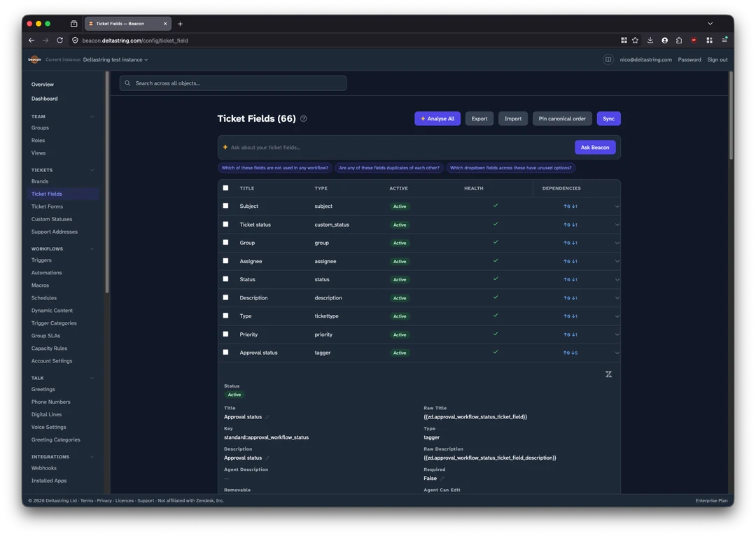This screenshot has height=536, width=756.
Task: Click the Ask Beacon button
Action: pos(595,148)
